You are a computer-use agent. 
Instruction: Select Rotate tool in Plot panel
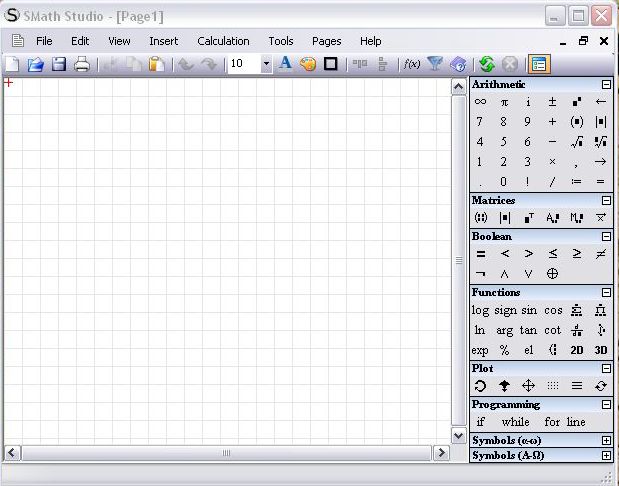coord(480,386)
